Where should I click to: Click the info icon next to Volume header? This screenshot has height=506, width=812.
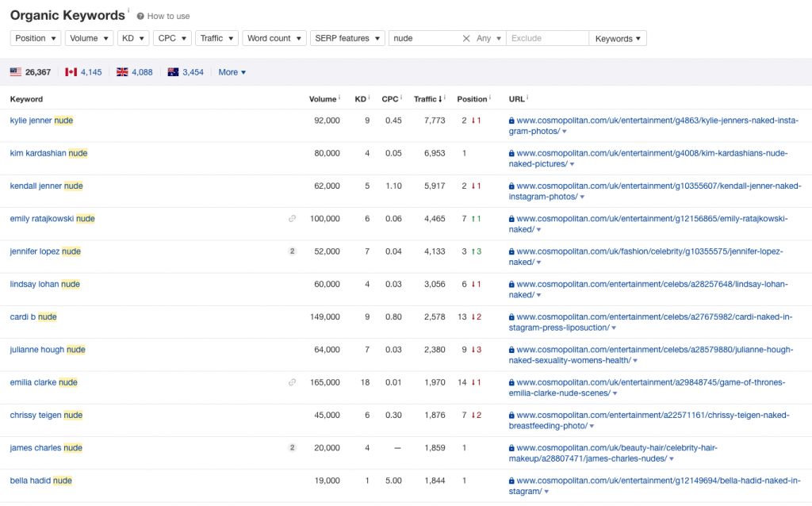339,97
